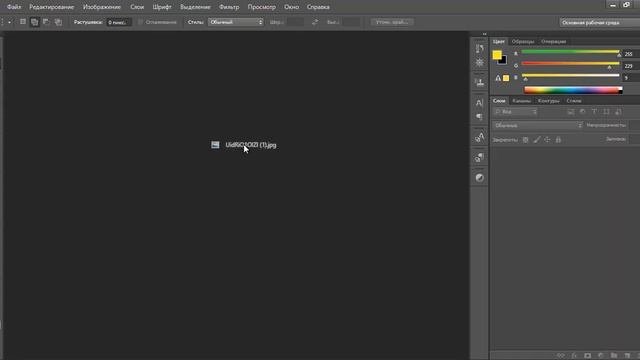This screenshot has height=360, width=640.
Task: Open the layer blend mode Обычные dropdown
Action: point(537,125)
